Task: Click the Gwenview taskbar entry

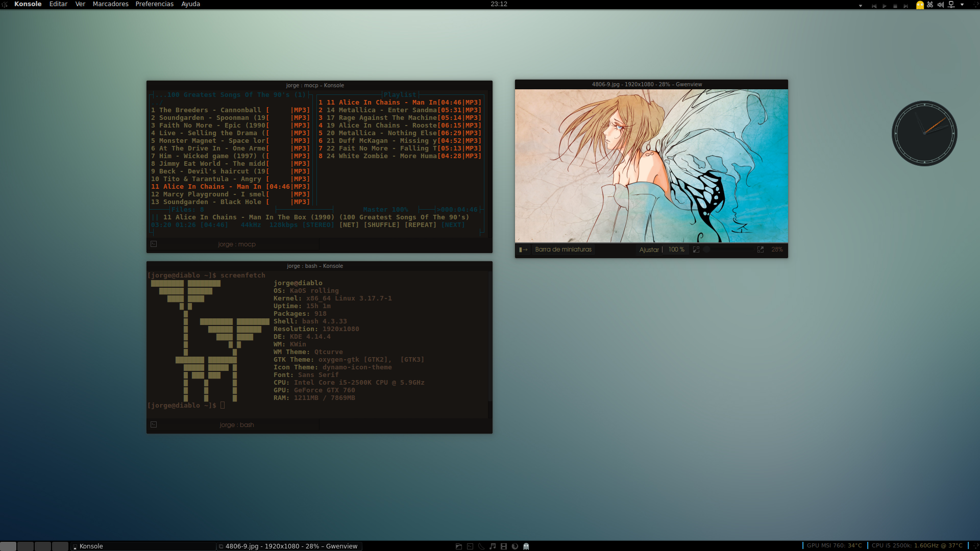Action: point(289,546)
